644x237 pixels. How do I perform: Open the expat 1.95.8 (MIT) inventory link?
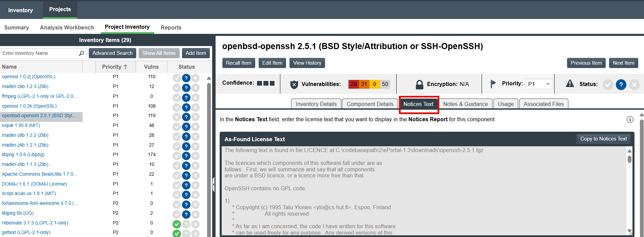(21, 125)
